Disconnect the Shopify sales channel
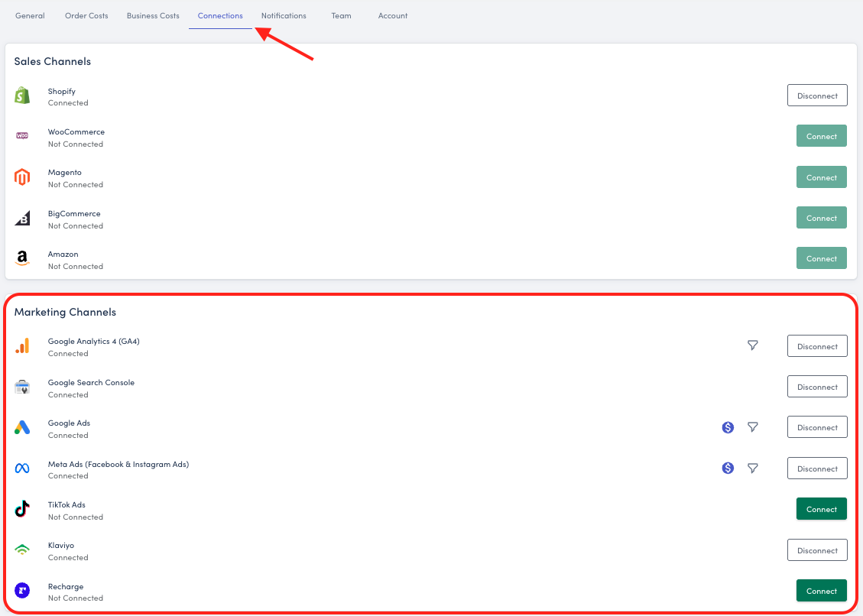Image resolution: width=863 pixels, height=616 pixels. 817,96
